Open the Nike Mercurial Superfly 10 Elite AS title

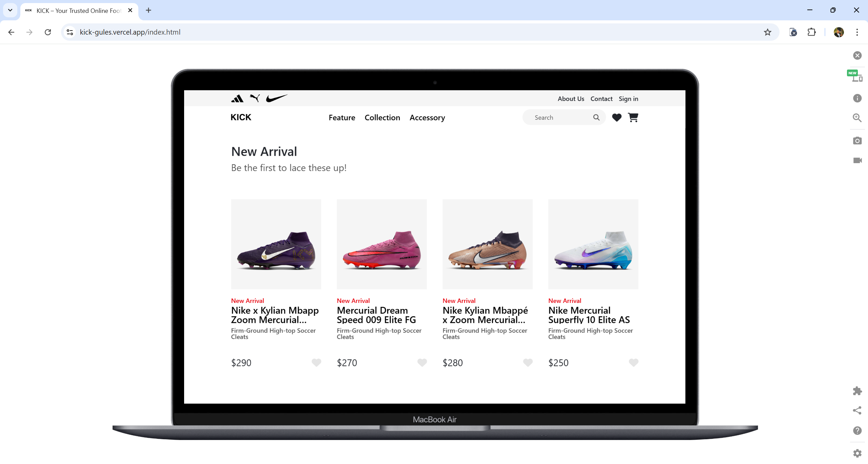tap(589, 315)
